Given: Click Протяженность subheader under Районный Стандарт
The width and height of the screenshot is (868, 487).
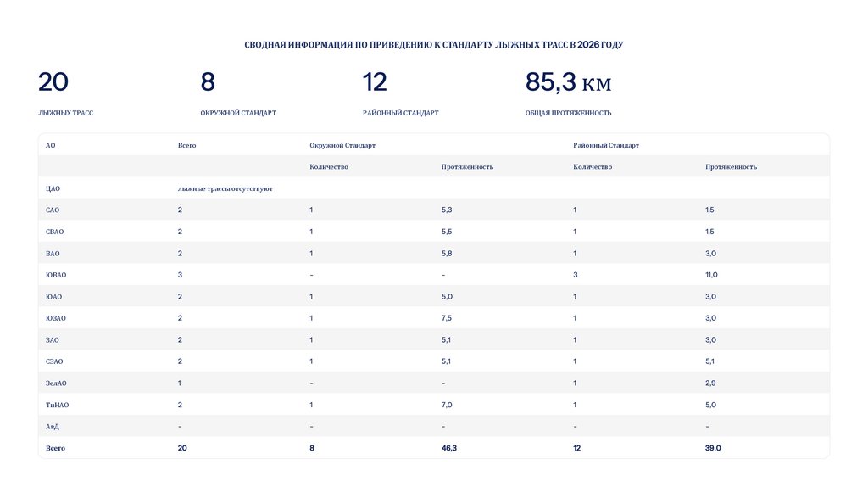Looking at the screenshot, I should (731, 167).
